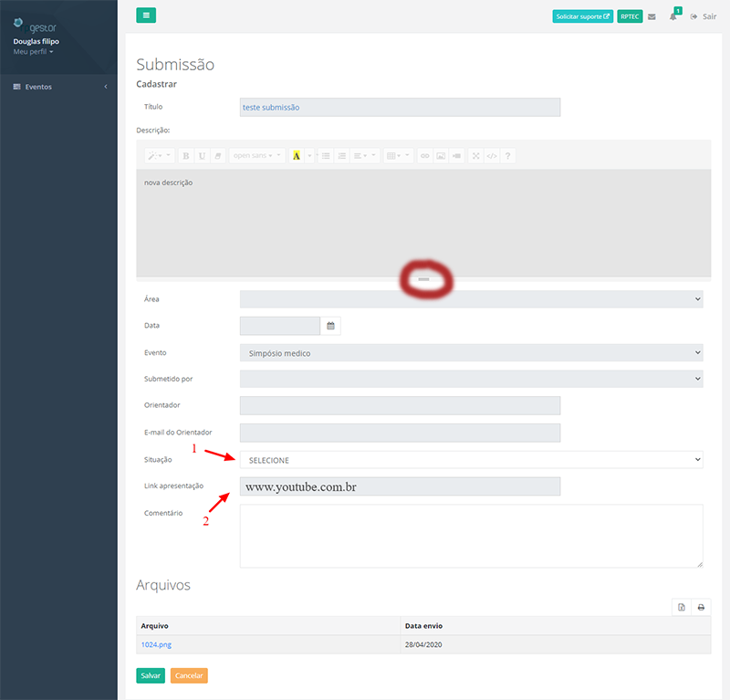This screenshot has height=700, width=730.
Task: Click the print icon above the files table
Action: pos(701,607)
